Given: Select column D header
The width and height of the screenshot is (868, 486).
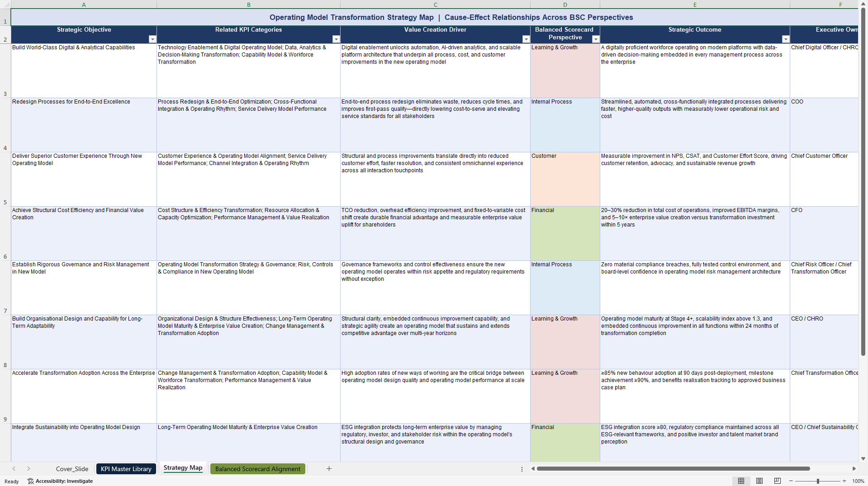Looking at the screenshot, I should tap(565, 5).
